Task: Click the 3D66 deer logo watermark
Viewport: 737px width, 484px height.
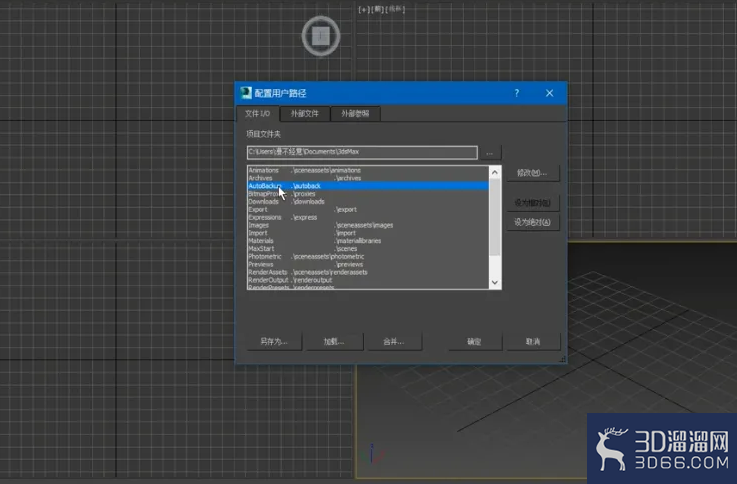Action: click(x=611, y=449)
